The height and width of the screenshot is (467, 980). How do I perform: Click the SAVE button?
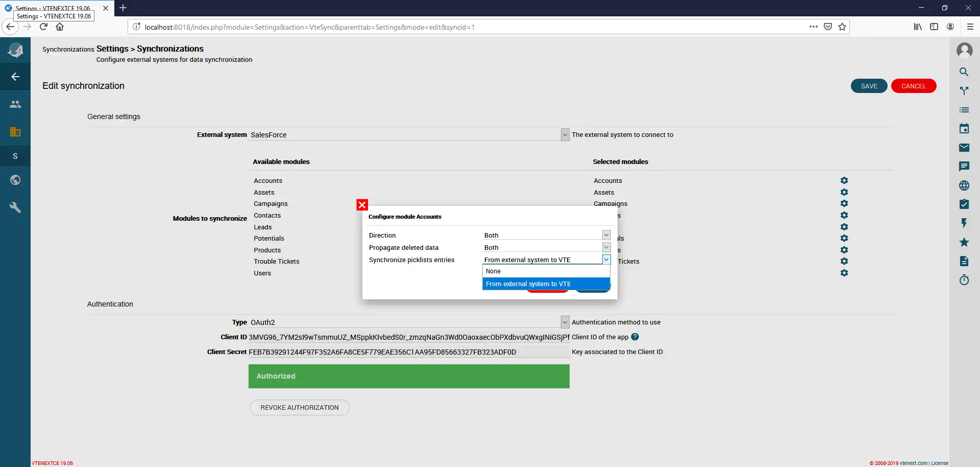pyautogui.click(x=869, y=86)
